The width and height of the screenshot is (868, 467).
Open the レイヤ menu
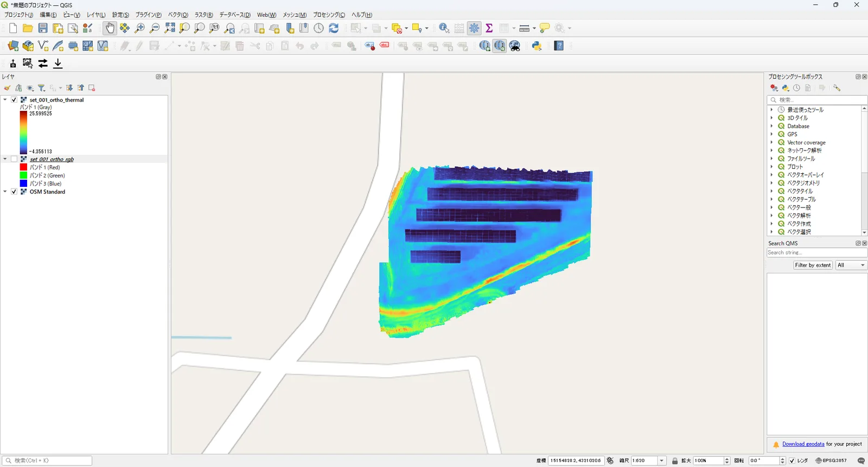click(x=96, y=15)
